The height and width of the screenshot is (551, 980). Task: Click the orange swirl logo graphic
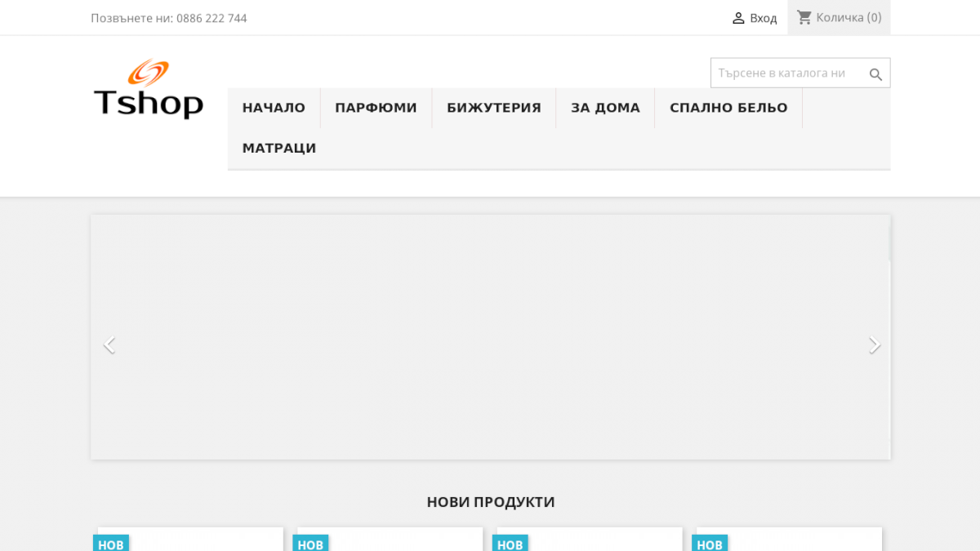coord(149,72)
